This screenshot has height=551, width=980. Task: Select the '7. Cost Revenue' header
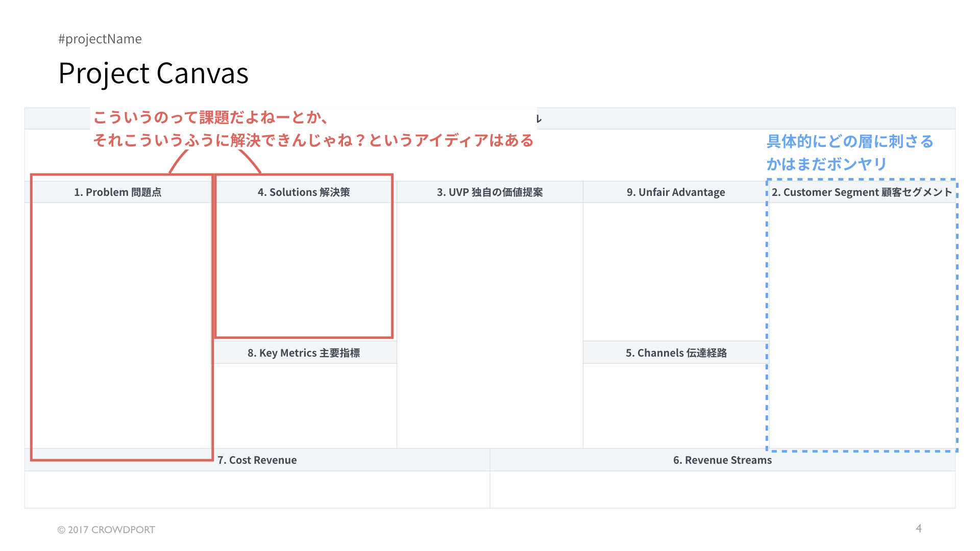pyautogui.click(x=257, y=460)
